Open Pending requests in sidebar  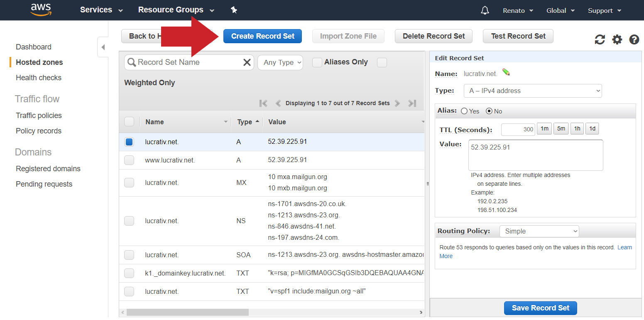pos(44,184)
